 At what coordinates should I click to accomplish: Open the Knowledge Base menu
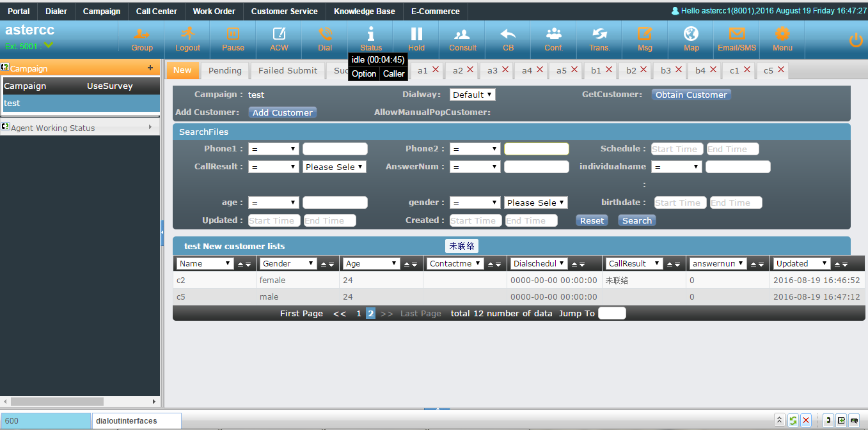pos(364,12)
